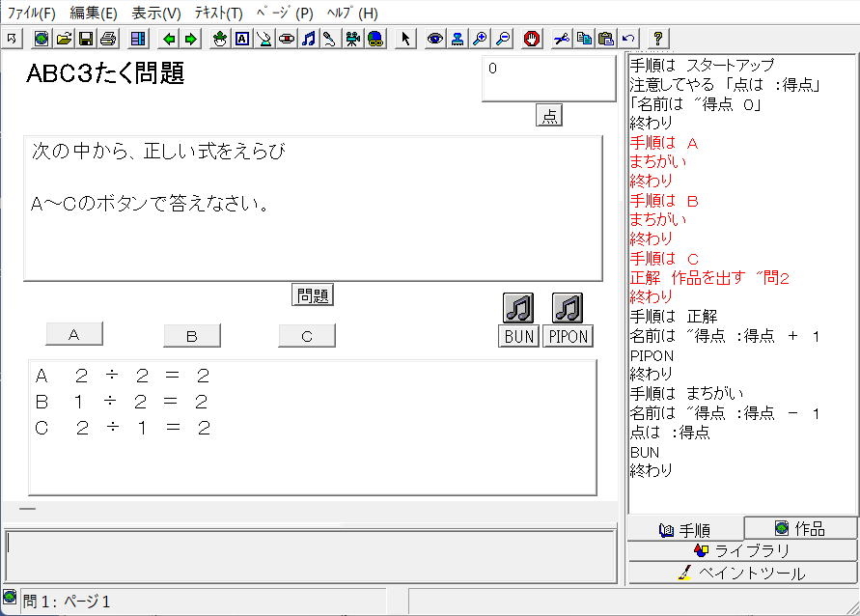This screenshot has height=616, width=860.
Task: Click the answer line 'C 2 ÷ 1 = 2'
Action: pos(123,428)
